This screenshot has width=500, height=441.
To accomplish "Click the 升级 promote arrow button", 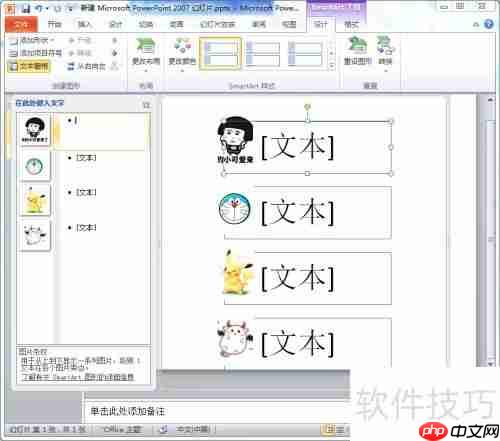I will click(80, 40).
